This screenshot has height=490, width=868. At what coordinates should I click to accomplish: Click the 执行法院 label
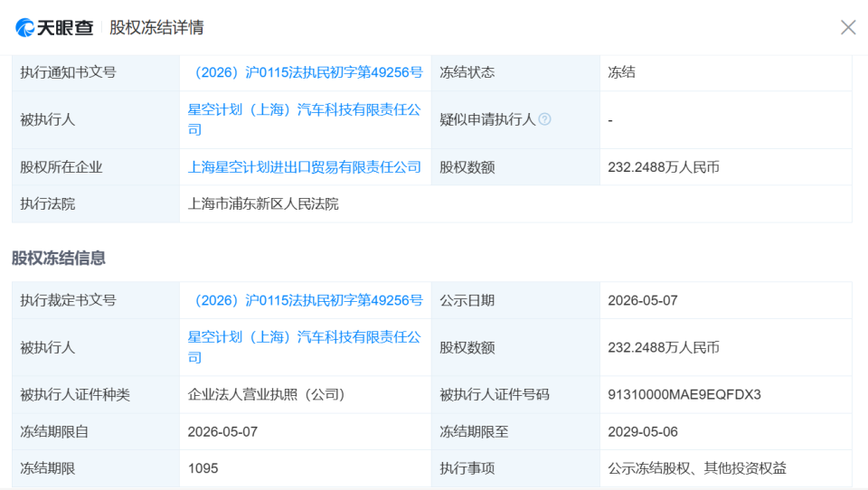[48, 204]
